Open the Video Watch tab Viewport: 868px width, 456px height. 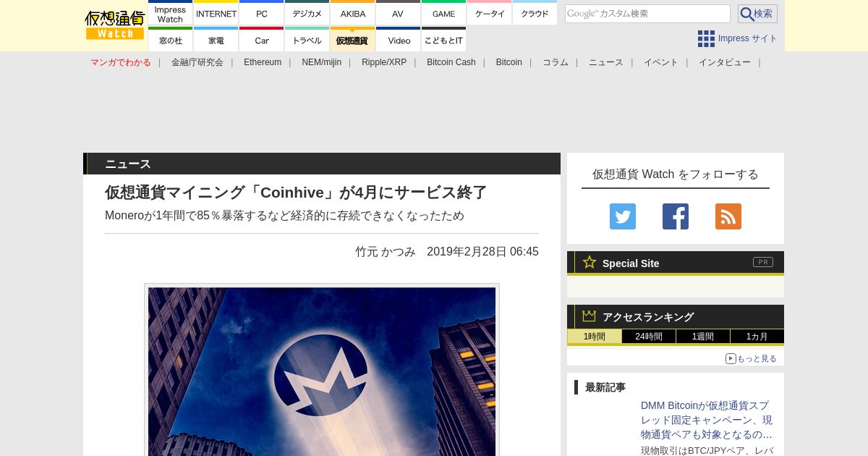398,40
